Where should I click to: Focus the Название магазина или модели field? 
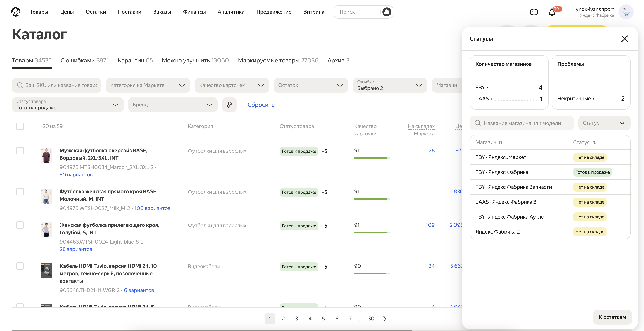point(522,123)
